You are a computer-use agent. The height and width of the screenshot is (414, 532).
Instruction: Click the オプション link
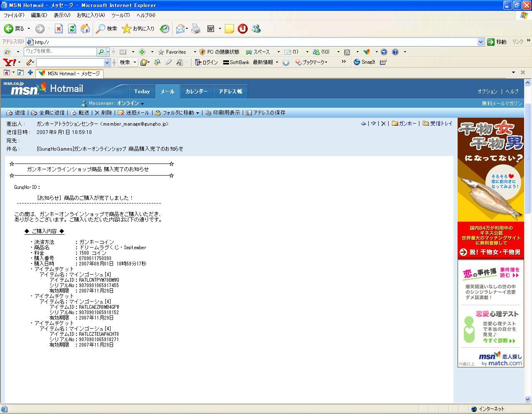click(x=487, y=92)
